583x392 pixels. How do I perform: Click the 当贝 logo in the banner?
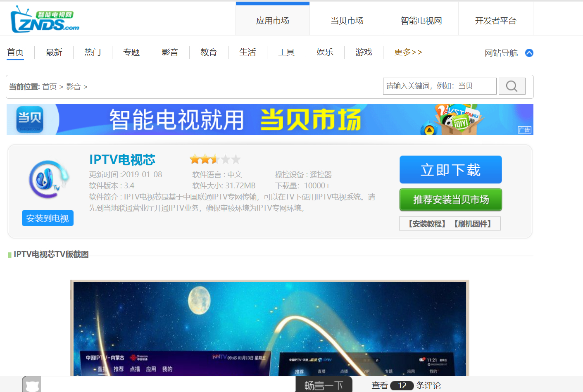point(30,119)
